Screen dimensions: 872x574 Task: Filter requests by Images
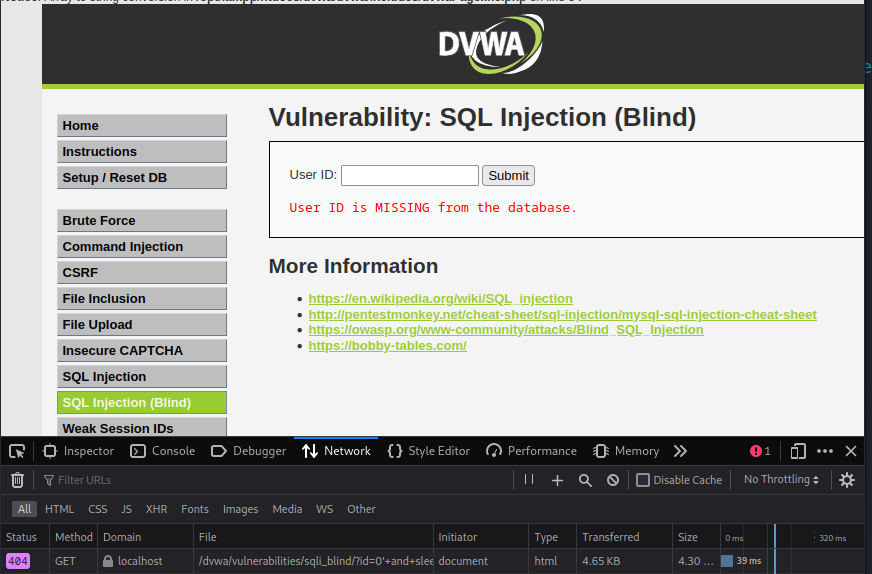pos(240,509)
